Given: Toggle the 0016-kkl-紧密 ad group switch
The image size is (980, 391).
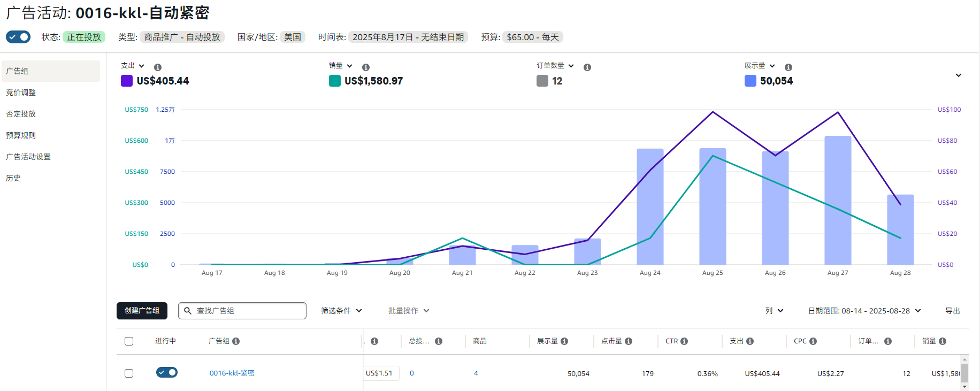Looking at the screenshot, I should tap(167, 372).
